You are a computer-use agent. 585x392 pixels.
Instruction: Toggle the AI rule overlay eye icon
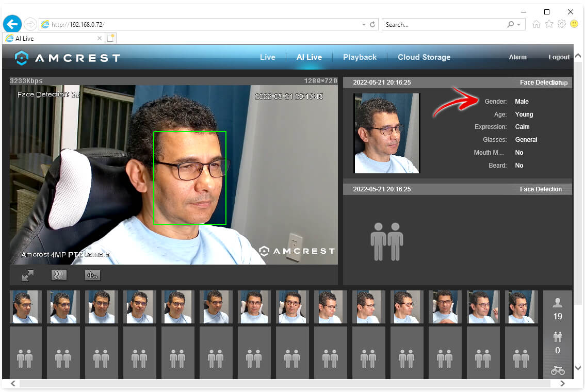93,275
